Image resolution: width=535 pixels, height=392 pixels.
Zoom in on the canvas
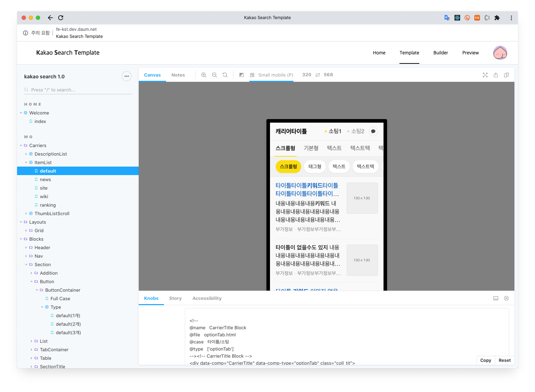204,75
